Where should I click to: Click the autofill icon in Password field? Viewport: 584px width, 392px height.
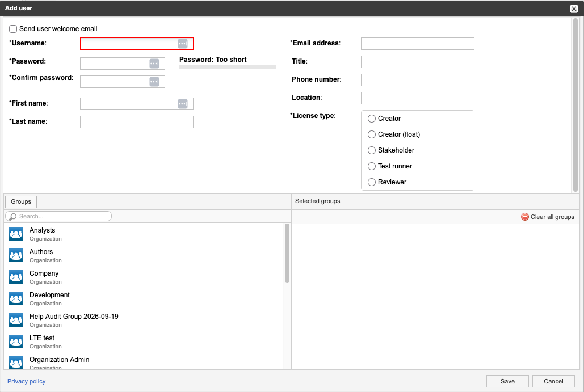(154, 64)
